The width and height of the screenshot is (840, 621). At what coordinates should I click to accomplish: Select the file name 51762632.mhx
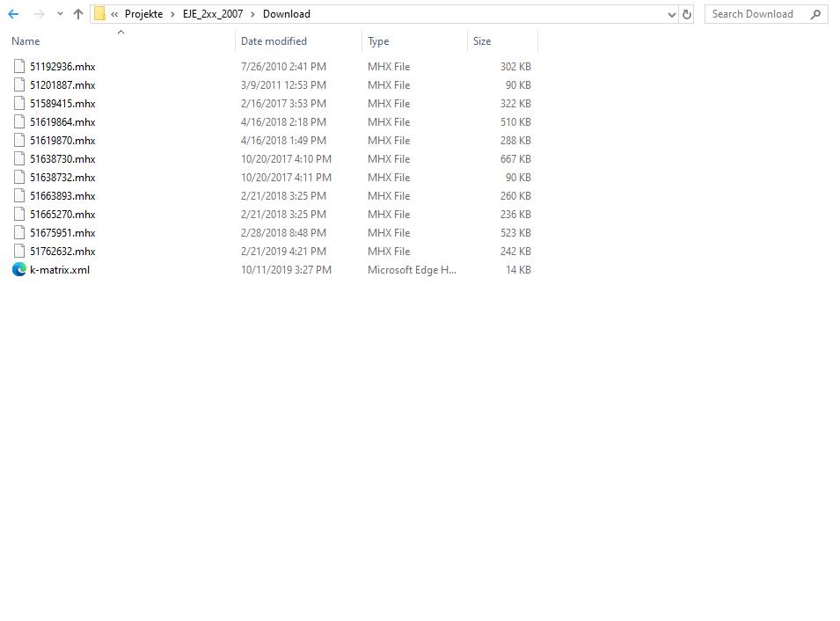coord(62,252)
